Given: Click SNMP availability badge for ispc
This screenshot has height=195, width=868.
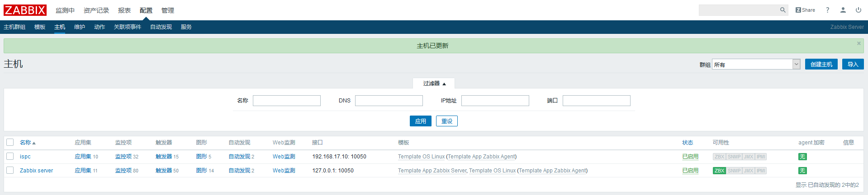Looking at the screenshot, I should [x=734, y=157].
